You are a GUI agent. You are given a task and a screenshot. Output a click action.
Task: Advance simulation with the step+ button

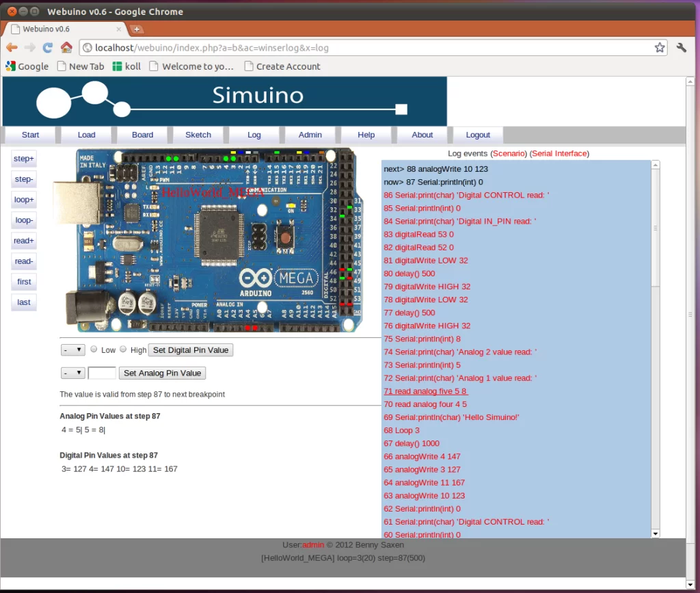pos(23,158)
